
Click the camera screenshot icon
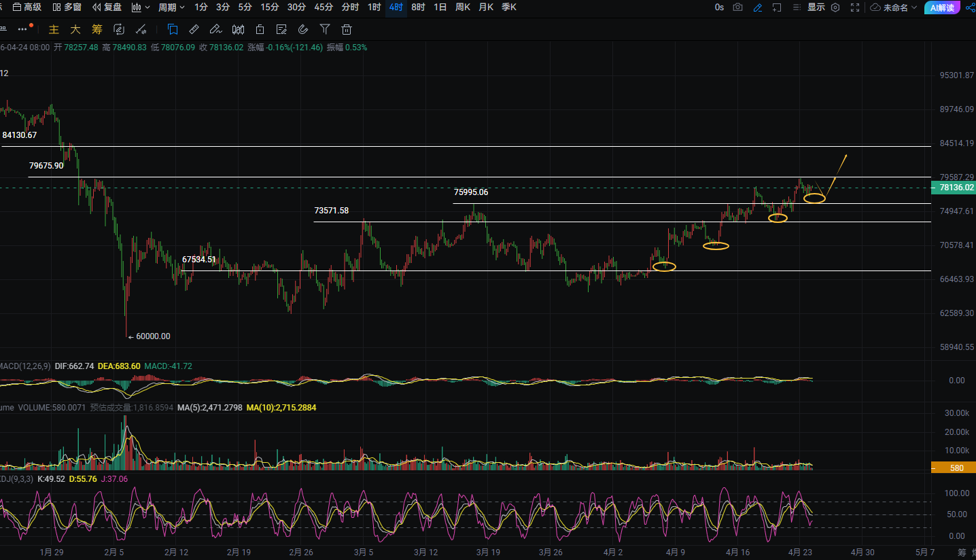pos(738,7)
